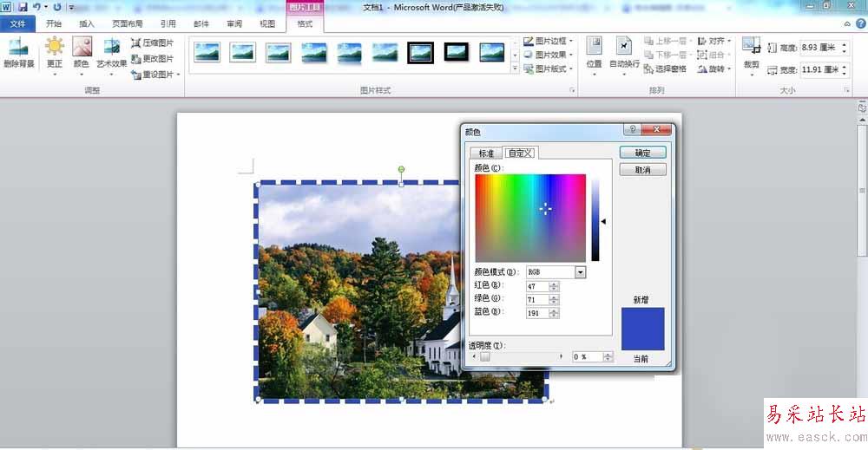Click the Redo icon in quick access toolbar
868x450 pixels.
[57, 7]
